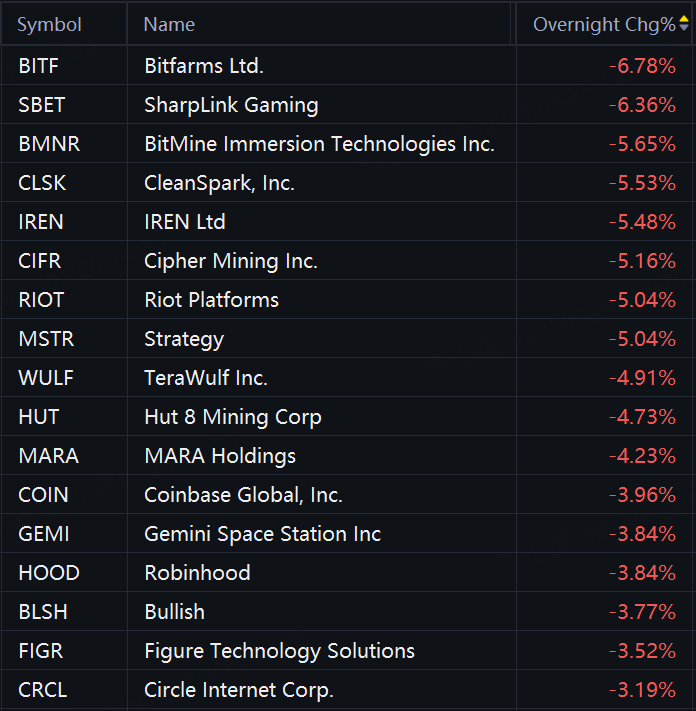Select the MARA Holdings row
This screenshot has width=696, height=711.
[220, 456]
